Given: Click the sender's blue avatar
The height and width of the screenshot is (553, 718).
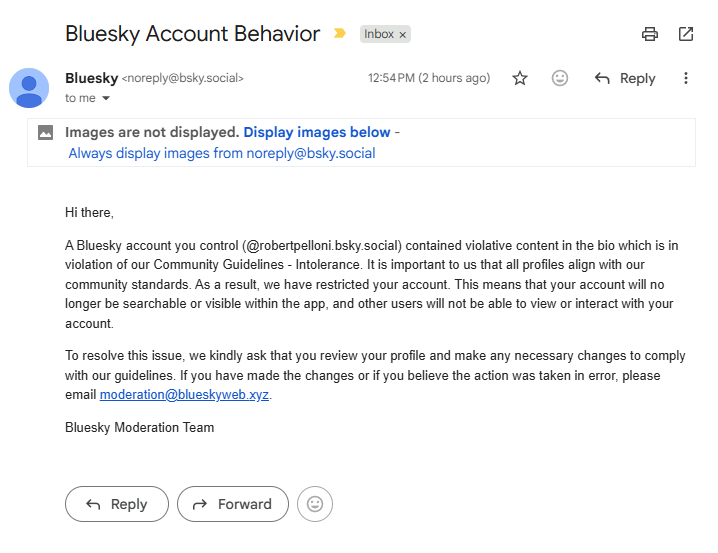Looking at the screenshot, I should point(29,88).
